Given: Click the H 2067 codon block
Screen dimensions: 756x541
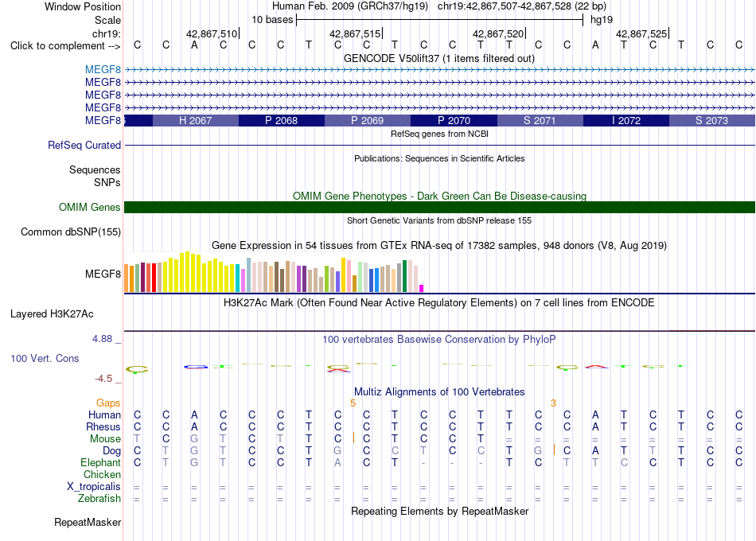Looking at the screenshot, I should point(195,121).
